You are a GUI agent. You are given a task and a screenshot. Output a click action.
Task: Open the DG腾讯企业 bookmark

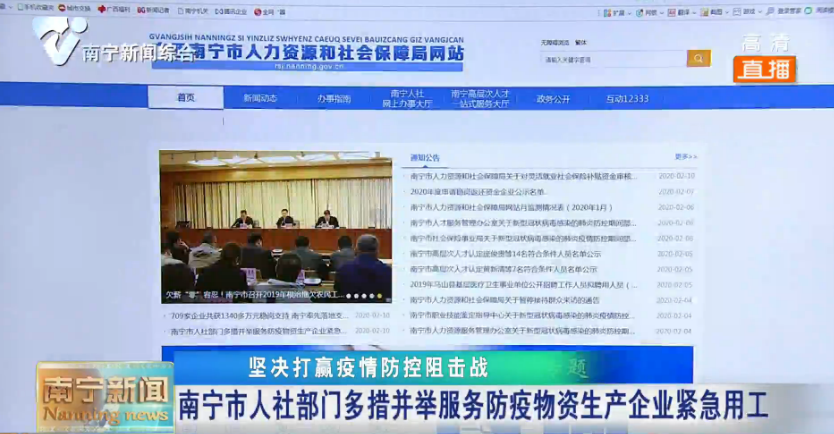[231, 11]
